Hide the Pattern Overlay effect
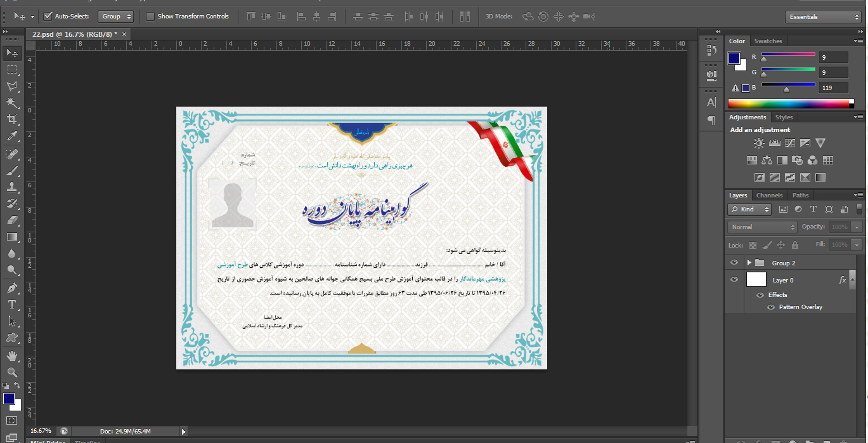The height and width of the screenshot is (443, 868). pyautogui.click(x=771, y=307)
